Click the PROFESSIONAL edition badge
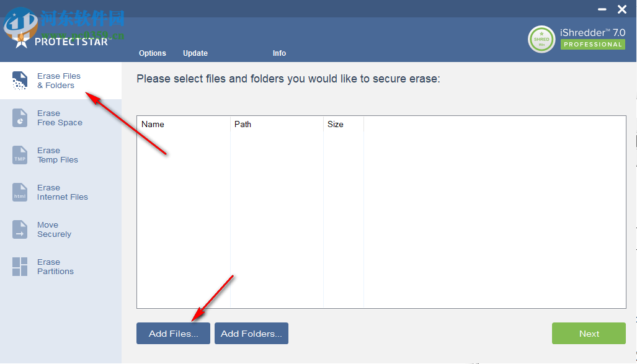637x364 pixels. click(x=593, y=45)
